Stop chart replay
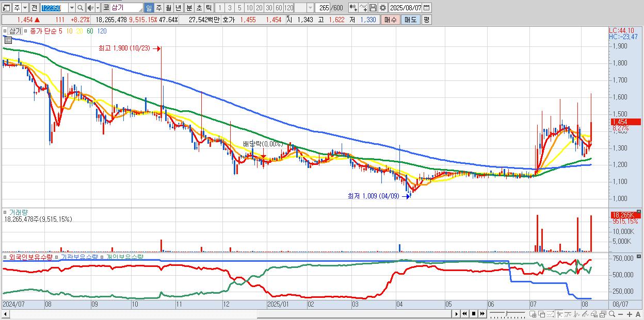644x320 pixels. pyautogui.click(x=474, y=314)
